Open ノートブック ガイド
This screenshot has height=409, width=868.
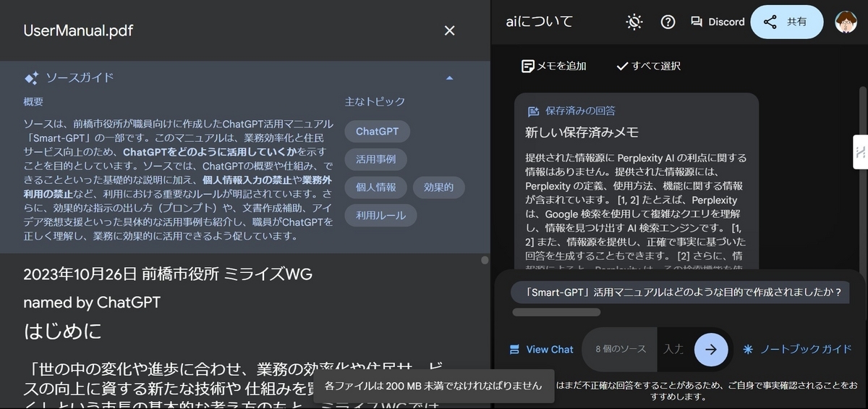tap(797, 349)
